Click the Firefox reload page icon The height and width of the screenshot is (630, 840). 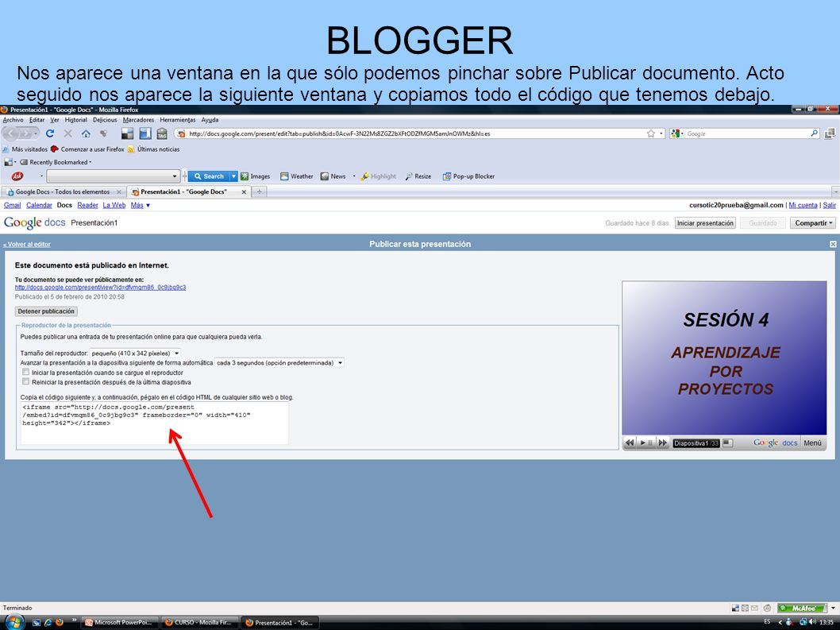[50, 133]
